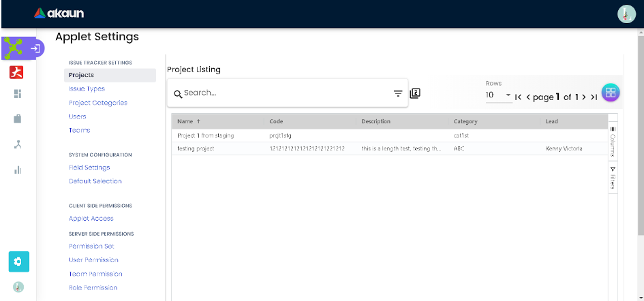Click the 'this is a length test' description

pos(401,148)
